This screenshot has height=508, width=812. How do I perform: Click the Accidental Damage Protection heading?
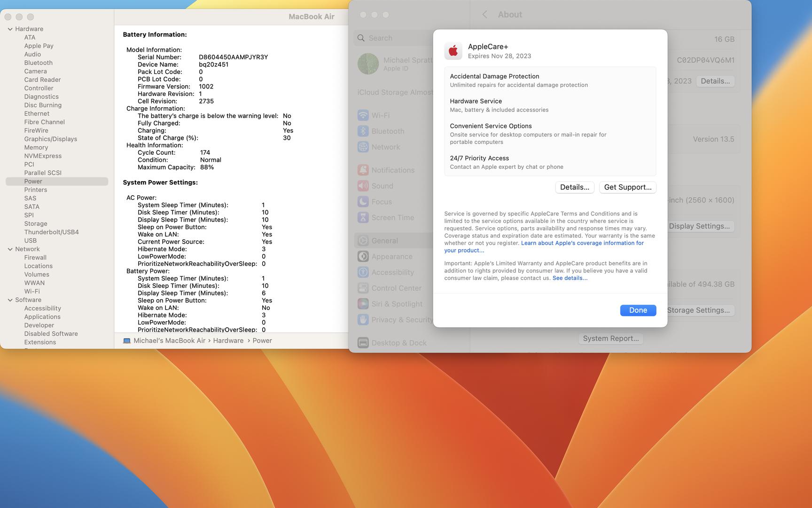494,76
